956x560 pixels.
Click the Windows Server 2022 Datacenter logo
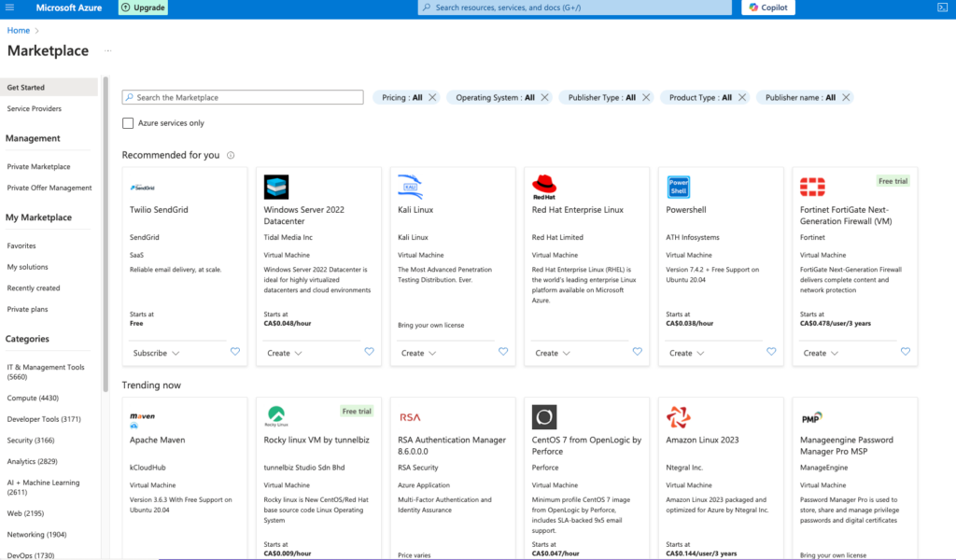tap(276, 187)
